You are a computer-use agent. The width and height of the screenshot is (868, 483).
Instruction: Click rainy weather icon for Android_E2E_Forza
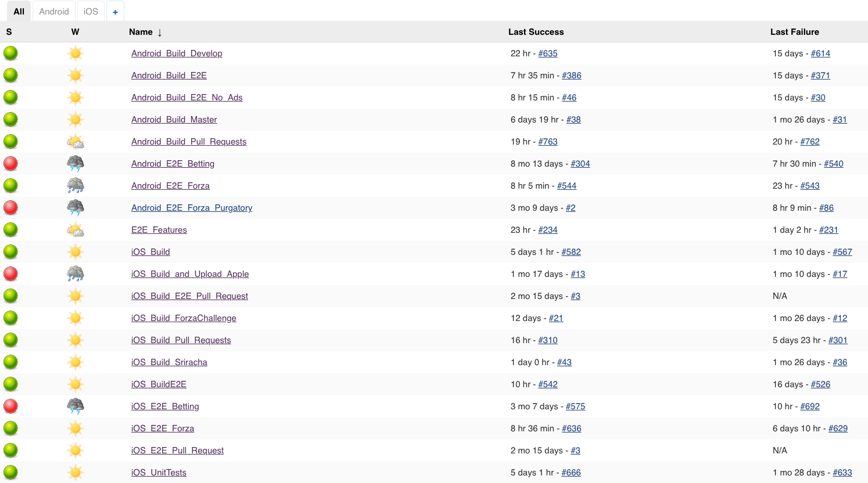[75, 186]
